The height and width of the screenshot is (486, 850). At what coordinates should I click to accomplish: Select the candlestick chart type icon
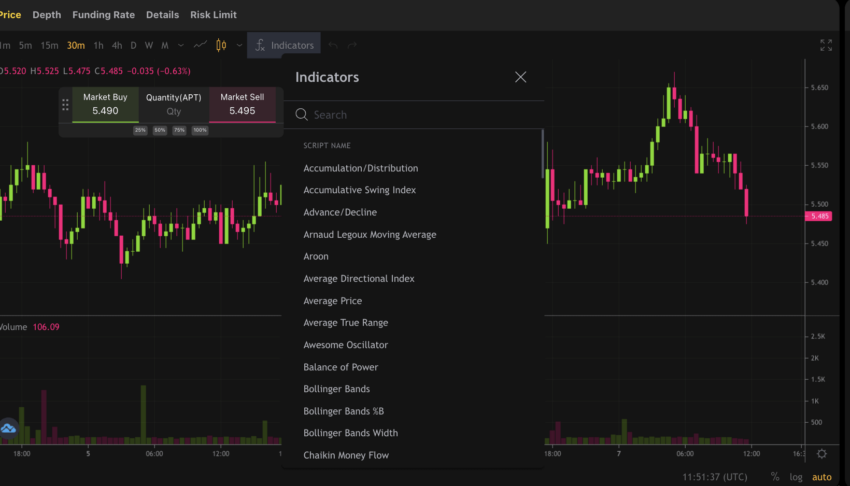(x=221, y=46)
